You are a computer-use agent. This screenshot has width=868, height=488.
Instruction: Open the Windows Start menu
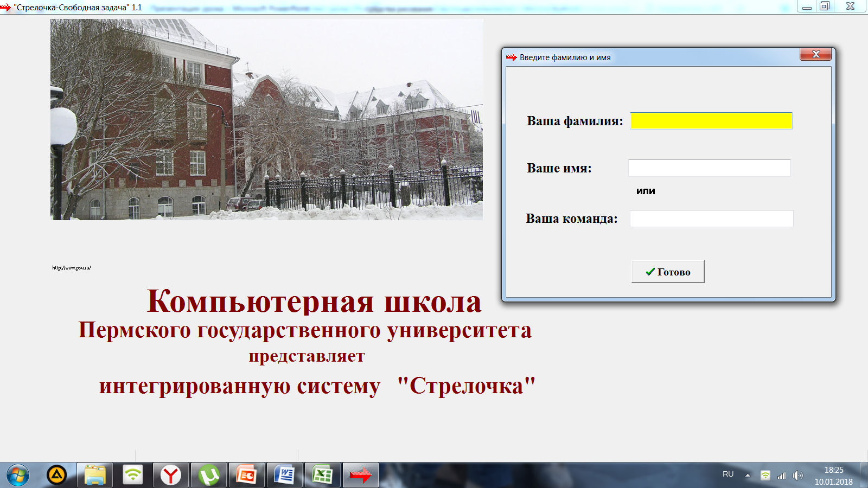point(17,476)
